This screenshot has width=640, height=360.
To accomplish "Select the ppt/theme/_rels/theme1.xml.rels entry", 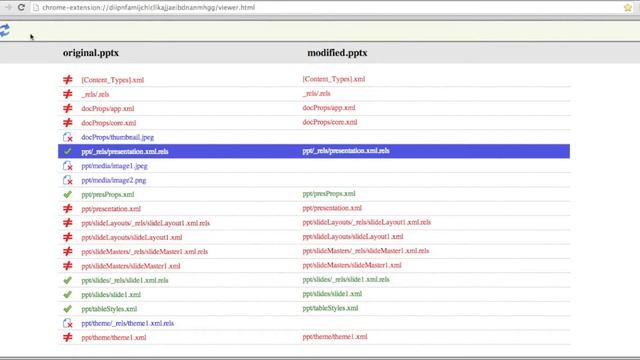I will coord(127,323).
